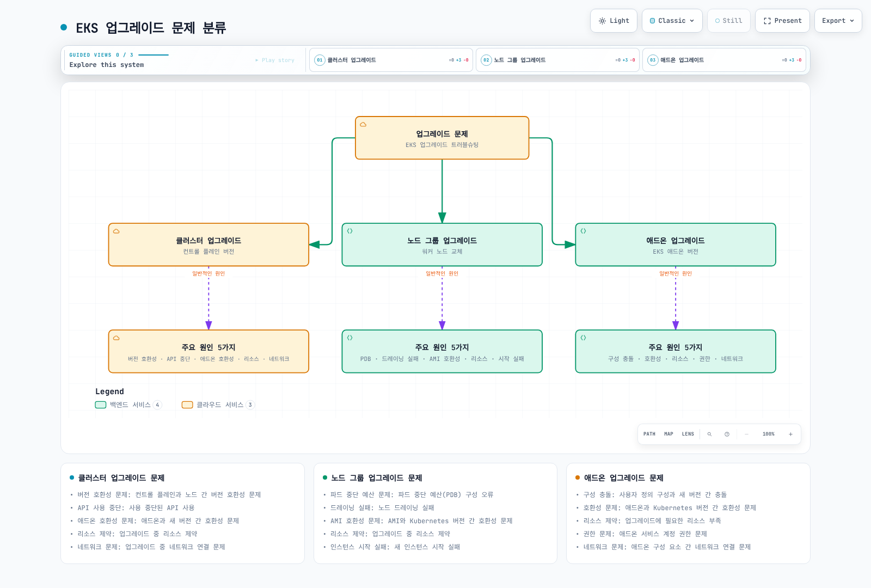Click '네트워크 문제: 업그레이드 중 네트워크 연결 문제' line
This screenshot has width=871, height=588.
[151, 547]
